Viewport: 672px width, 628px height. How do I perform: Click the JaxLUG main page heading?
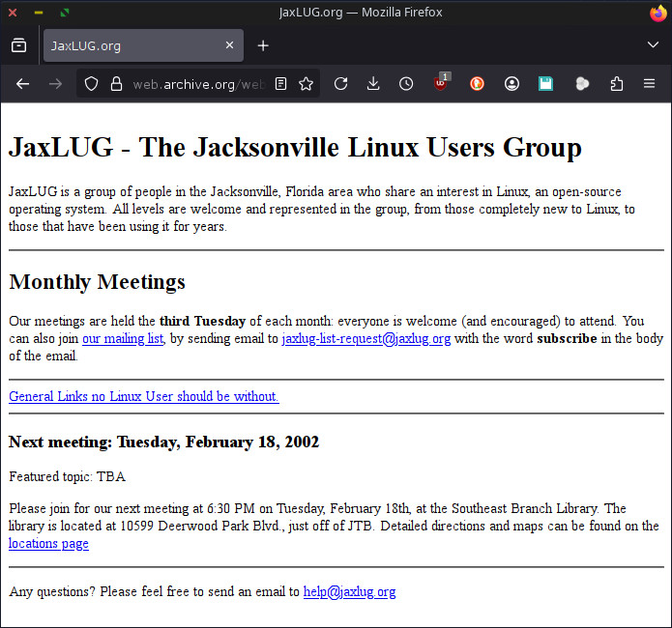295,148
